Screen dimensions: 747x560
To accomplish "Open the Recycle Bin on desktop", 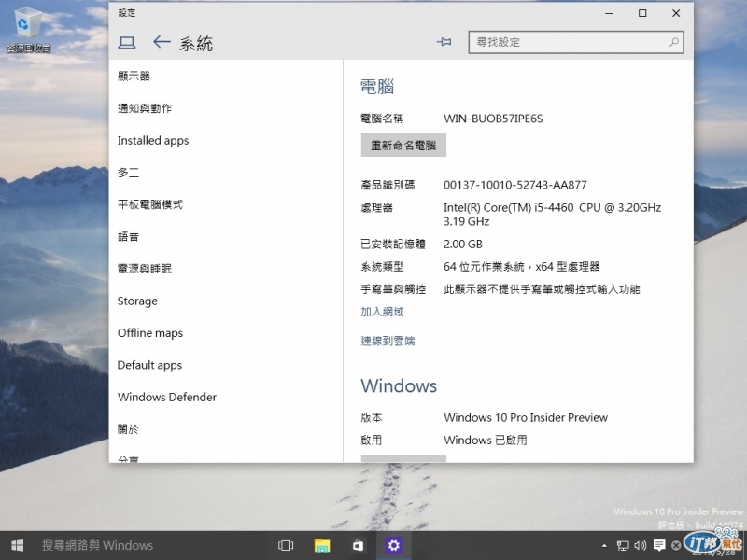I will click(28, 29).
